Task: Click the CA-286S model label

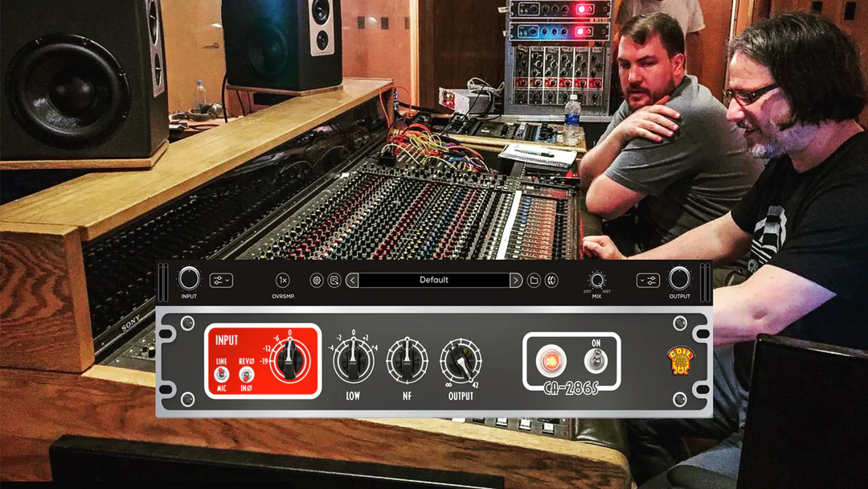Action: click(x=571, y=388)
